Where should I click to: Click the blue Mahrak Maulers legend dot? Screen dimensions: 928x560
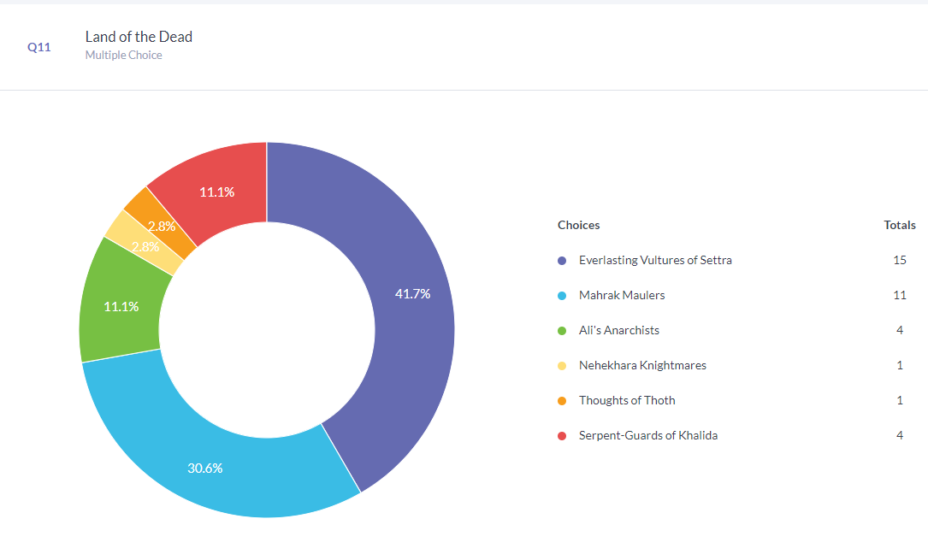[x=562, y=296]
